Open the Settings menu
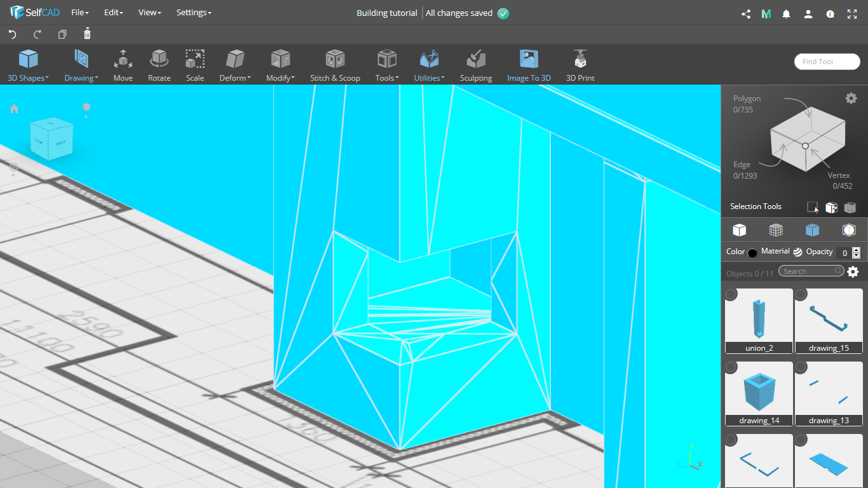The height and width of the screenshot is (488, 868). pos(194,13)
